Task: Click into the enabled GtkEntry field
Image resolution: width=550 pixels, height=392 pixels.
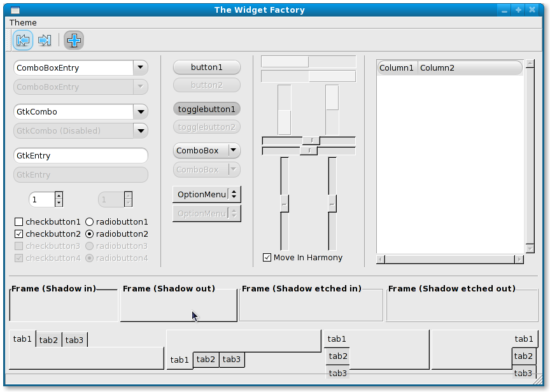Action: coord(81,155)
